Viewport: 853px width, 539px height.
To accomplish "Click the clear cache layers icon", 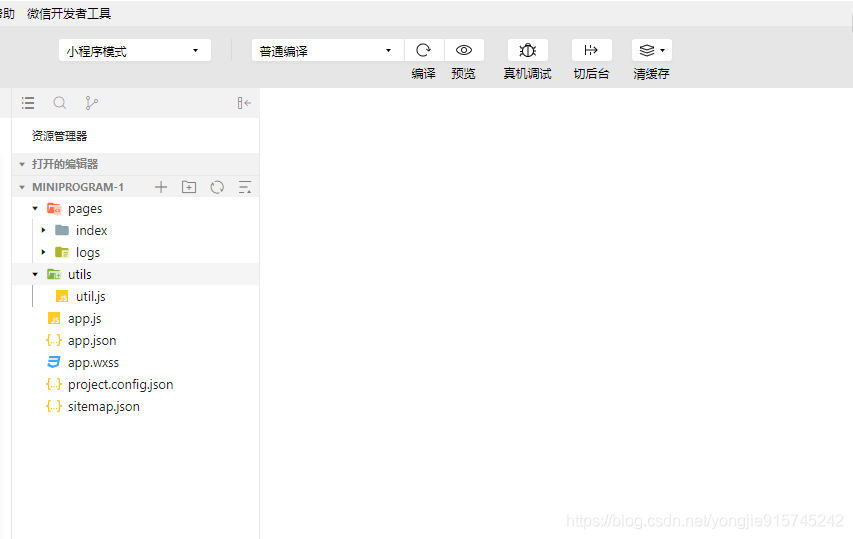I will tap(647, 50).
